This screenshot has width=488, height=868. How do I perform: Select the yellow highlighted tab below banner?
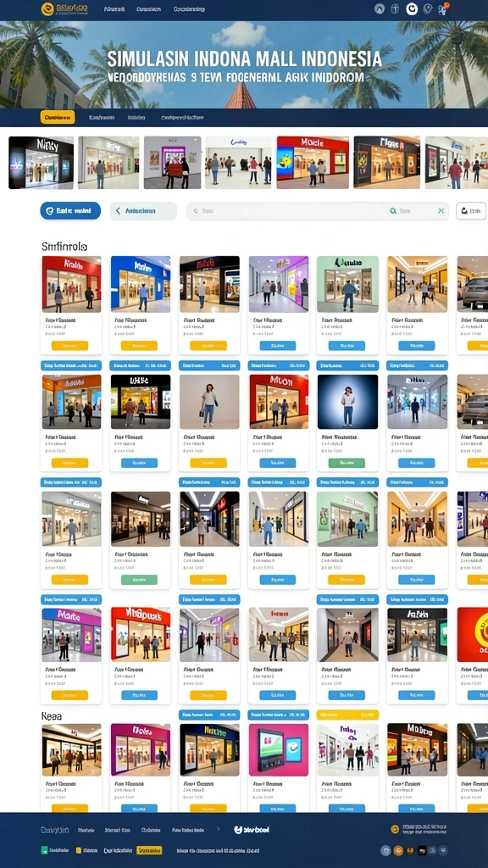pyautogui.click(x=58, y=117)
